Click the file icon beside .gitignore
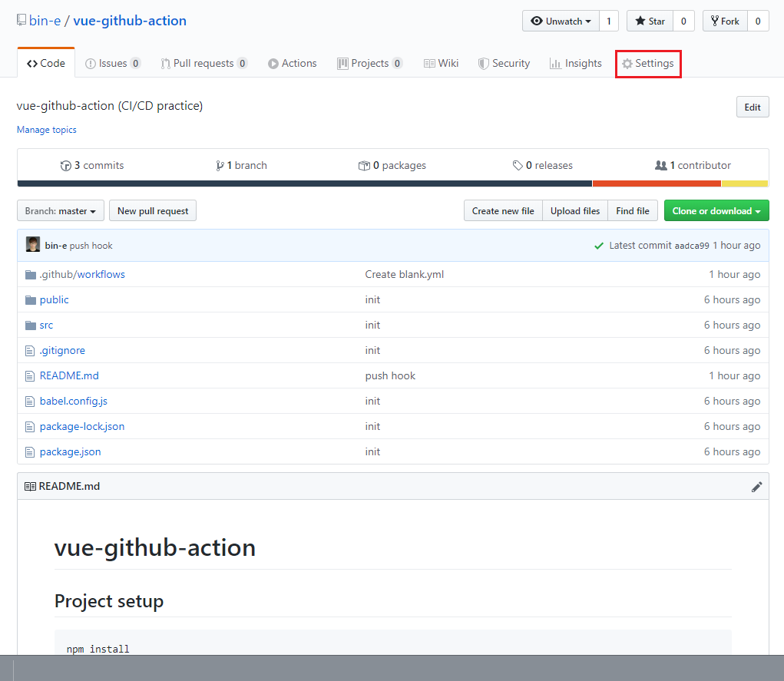 pyautogui.click(x=30, y=351)
